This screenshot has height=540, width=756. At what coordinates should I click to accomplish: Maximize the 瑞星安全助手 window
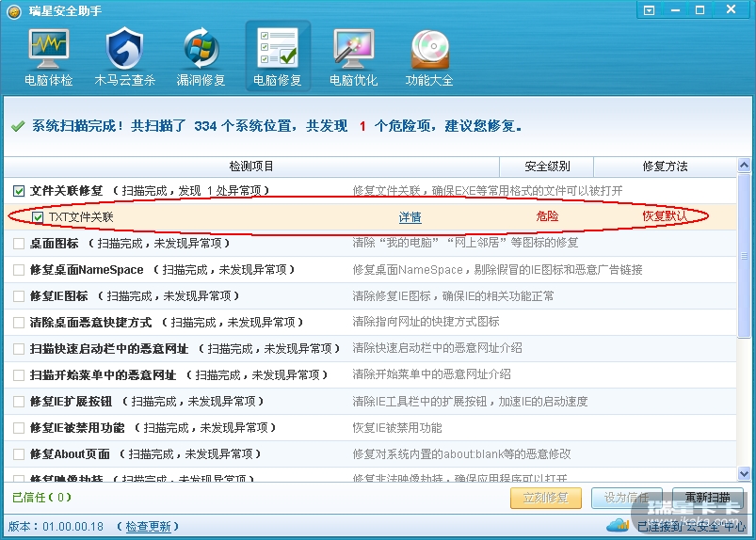point(700,10)
